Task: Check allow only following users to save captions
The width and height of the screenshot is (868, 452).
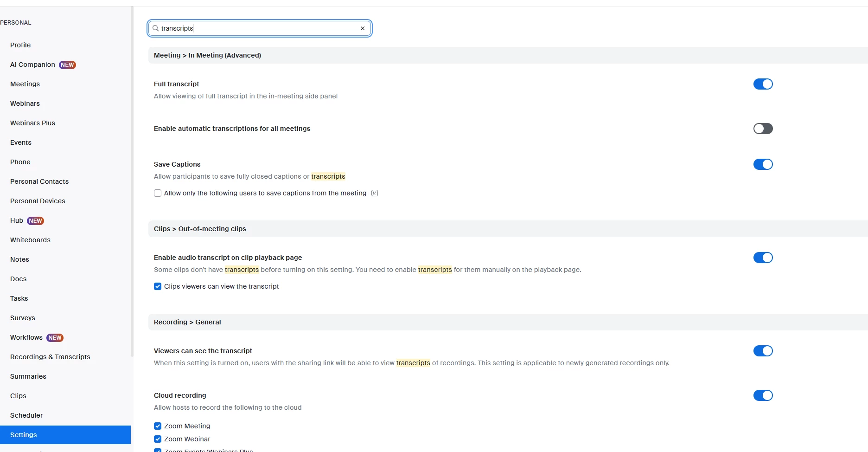Action: tap(158, 193)
